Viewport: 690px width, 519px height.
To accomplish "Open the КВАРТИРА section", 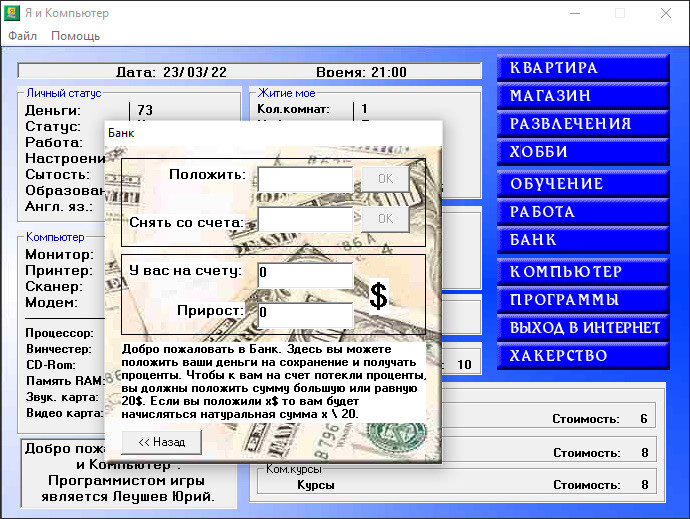I will (583, 68).
